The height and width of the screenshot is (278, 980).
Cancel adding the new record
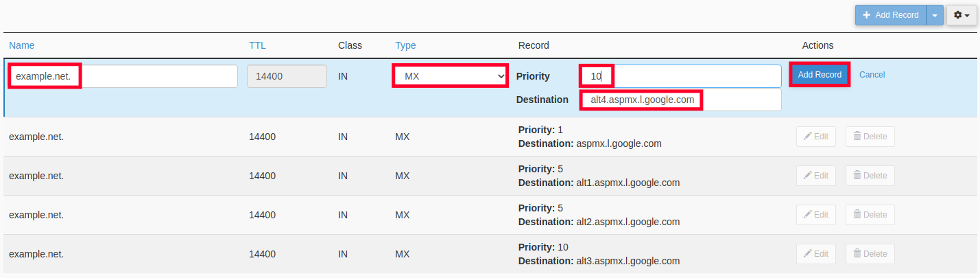coord(872,75)
